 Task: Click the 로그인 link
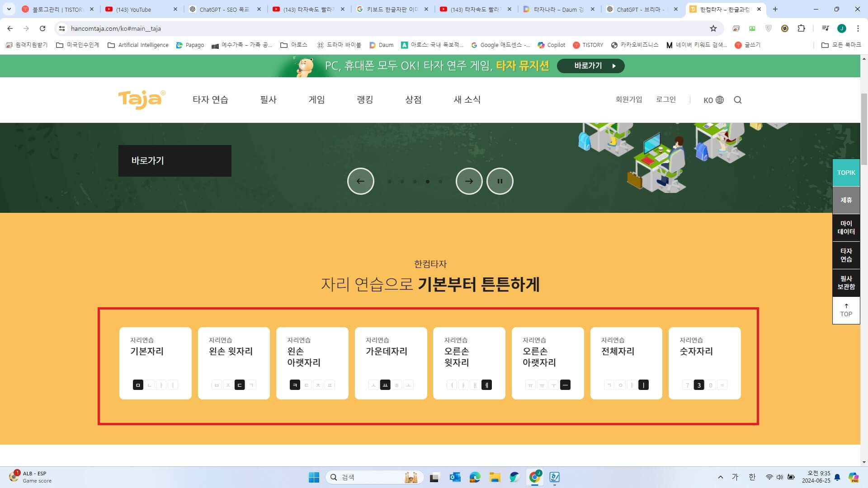666,99
